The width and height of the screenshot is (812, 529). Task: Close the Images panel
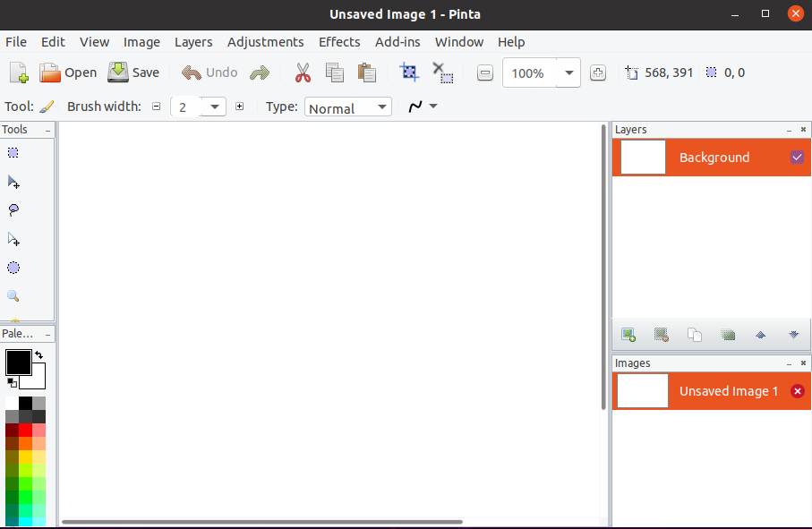pyautogui.click(x=803, y=363)
